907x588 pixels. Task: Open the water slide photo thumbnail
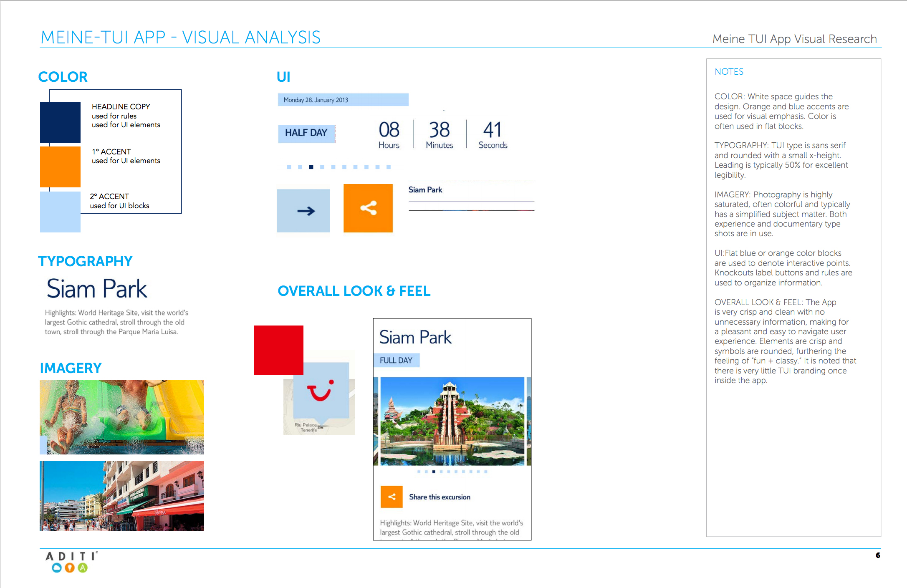tap(122, 417)
